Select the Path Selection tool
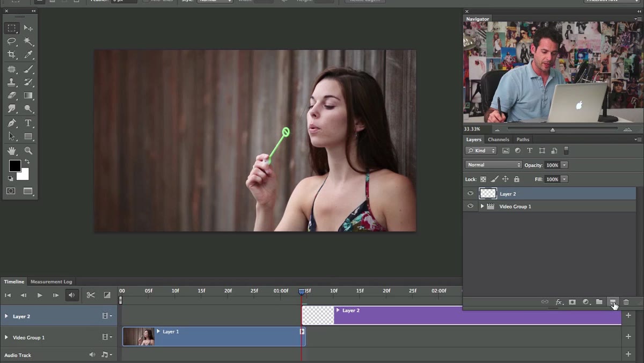This screenshot has width=644, height=363. point(11,136)
